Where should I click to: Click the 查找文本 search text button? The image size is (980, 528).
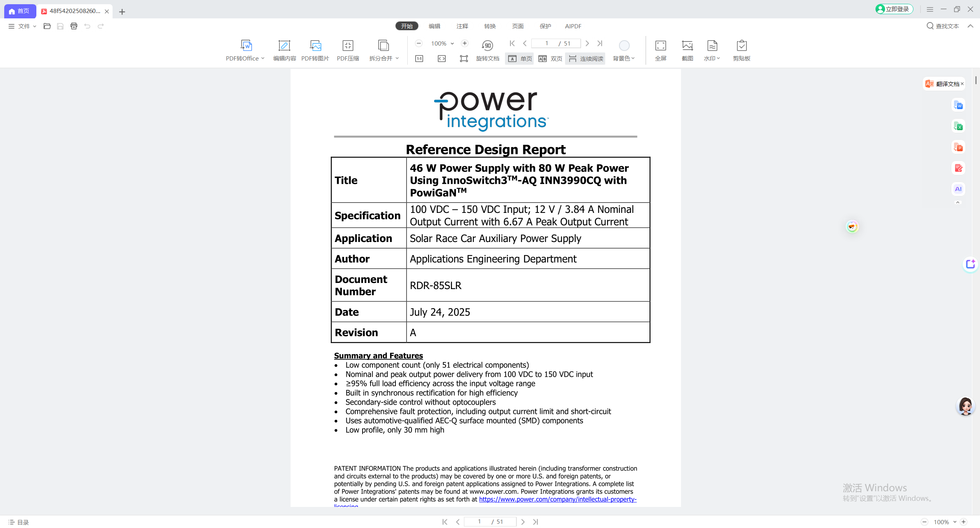pos(943,26)
